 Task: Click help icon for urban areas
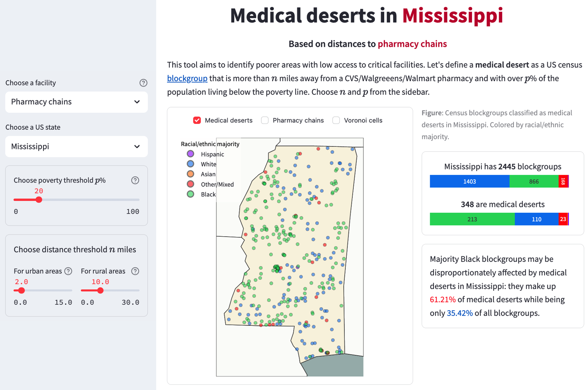coord(68,271)
